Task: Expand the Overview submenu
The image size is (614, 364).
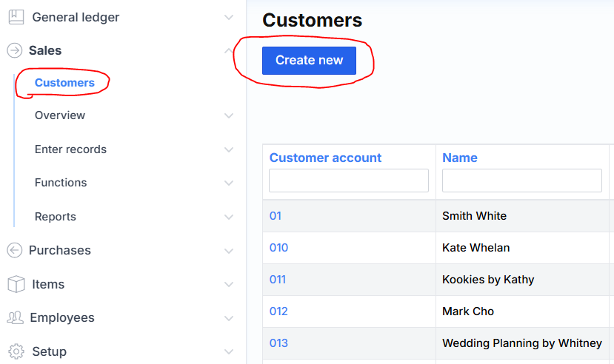Action: tap(229, 115)
